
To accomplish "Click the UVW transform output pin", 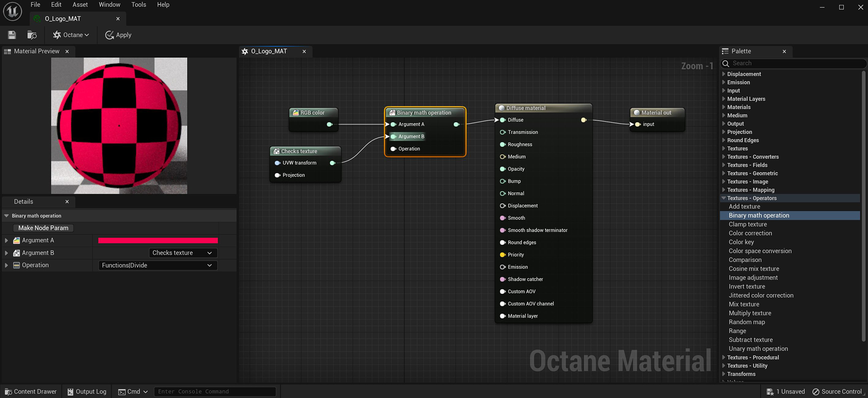I will click(x=332, y=163).
